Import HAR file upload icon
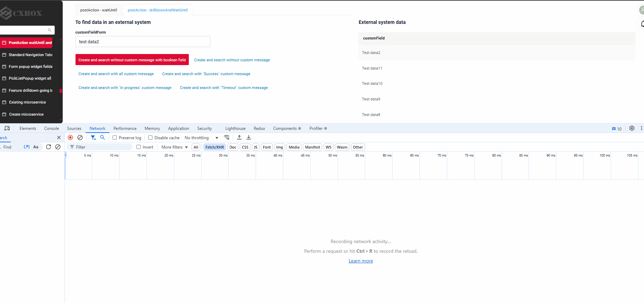 (x=239, y=137)
